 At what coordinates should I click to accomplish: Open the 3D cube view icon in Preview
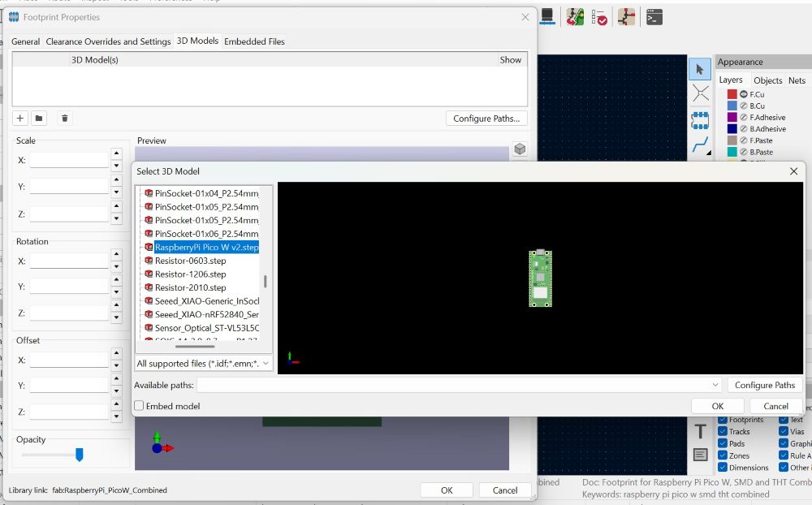pyautogui.click(x=520, y=149)
